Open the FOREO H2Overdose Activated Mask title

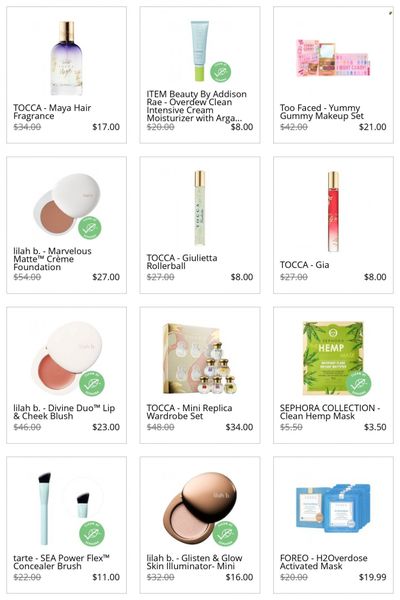click(323, 562)
